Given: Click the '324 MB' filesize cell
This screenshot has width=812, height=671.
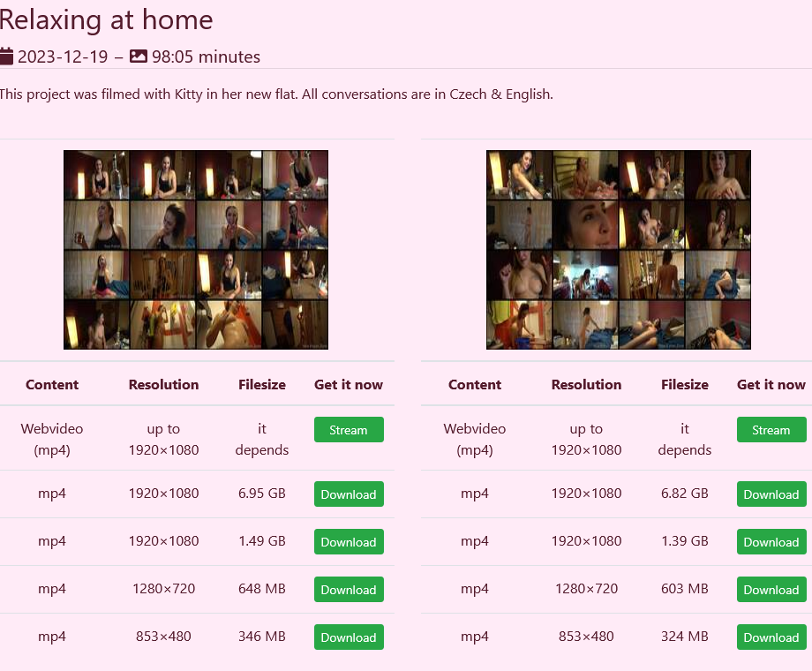Looking at the screenshot, I should click(x=685, y=637).
